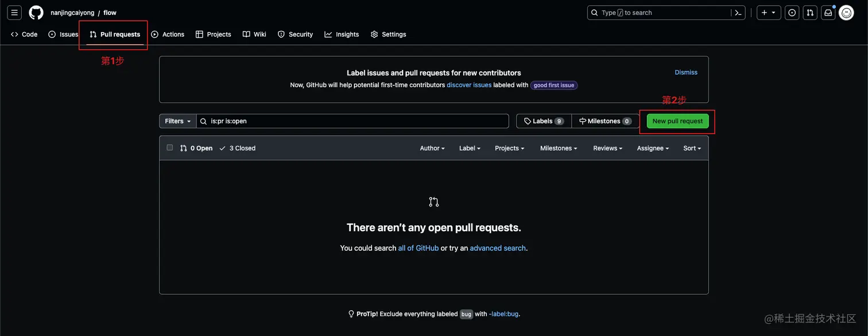Switch to the Pull requests tab
868x336 pixels.
[115, 34]
